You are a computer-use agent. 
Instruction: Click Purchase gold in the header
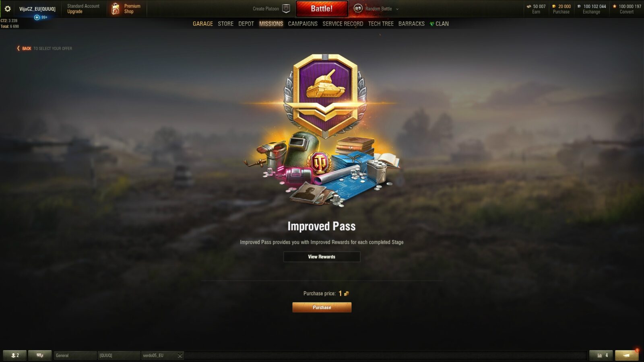[561, 9]
